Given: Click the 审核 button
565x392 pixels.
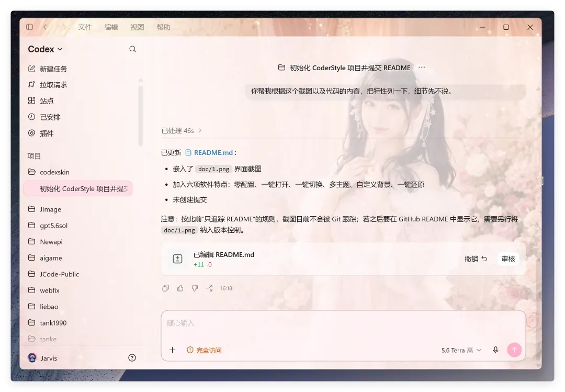Looking at the screenshot, I should pos(508,259).
